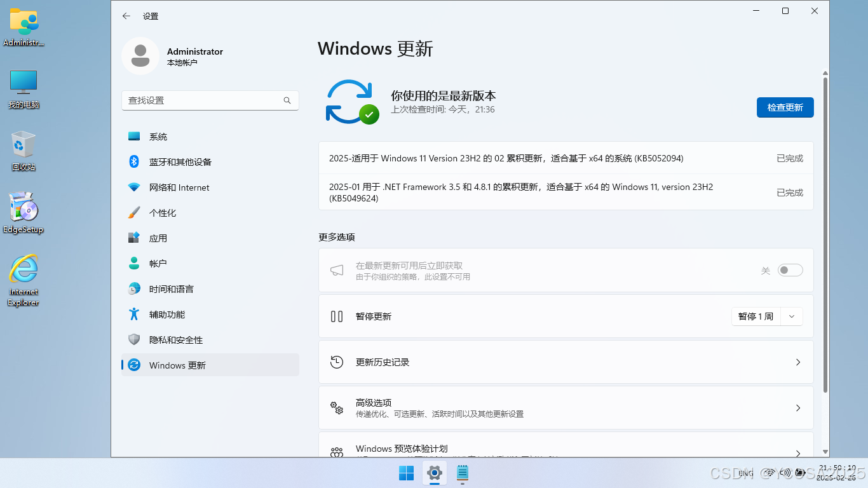Open 个性化 settings category
Viewport: 868px width, 488px height.
coord(210,213)
